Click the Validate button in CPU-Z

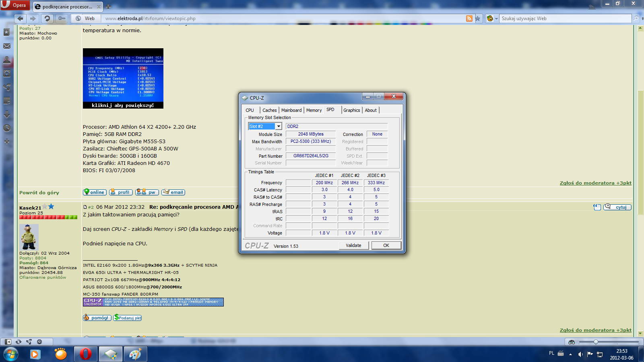tap(353, 245)
